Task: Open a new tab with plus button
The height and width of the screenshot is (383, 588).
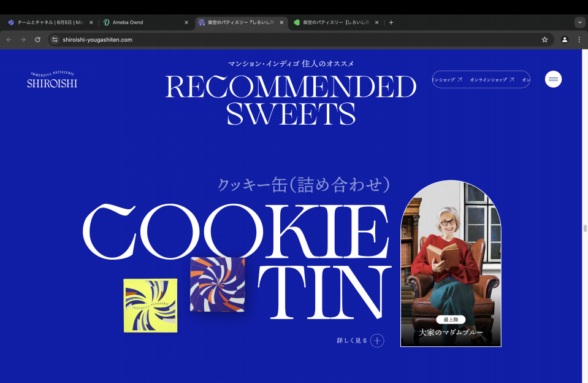Action: coord(391,23)
